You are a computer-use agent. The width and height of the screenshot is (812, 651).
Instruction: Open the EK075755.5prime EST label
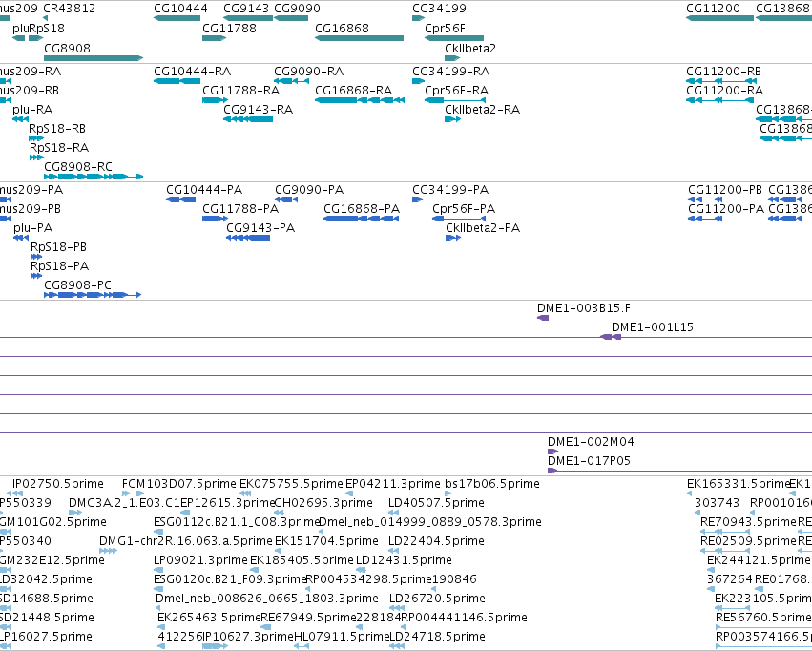291,484
